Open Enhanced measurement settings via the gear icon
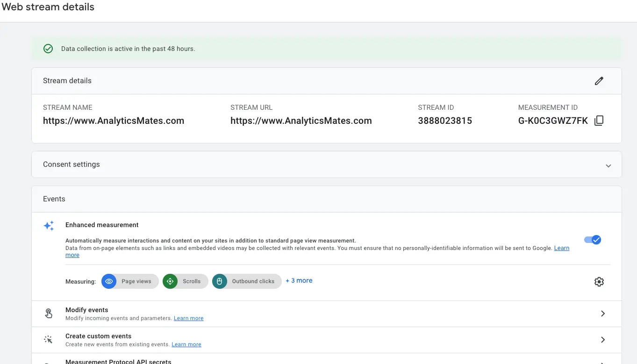The image size is (637, 364). [599, 281]
